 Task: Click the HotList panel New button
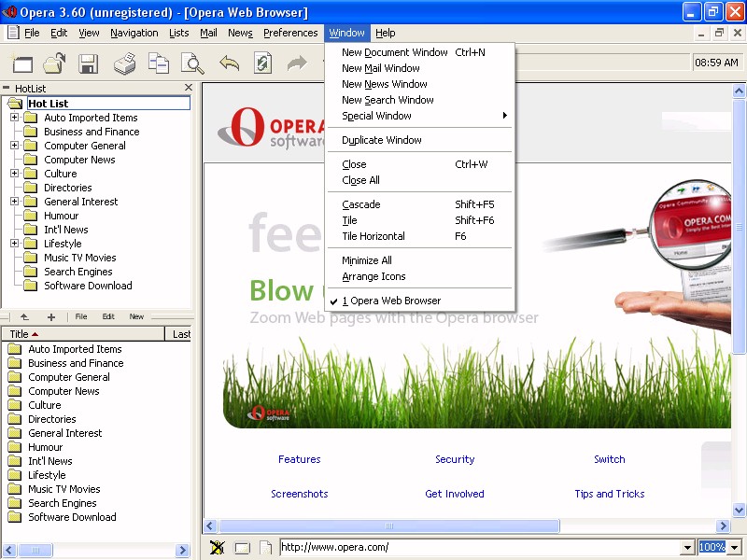(x=136, y=316)
